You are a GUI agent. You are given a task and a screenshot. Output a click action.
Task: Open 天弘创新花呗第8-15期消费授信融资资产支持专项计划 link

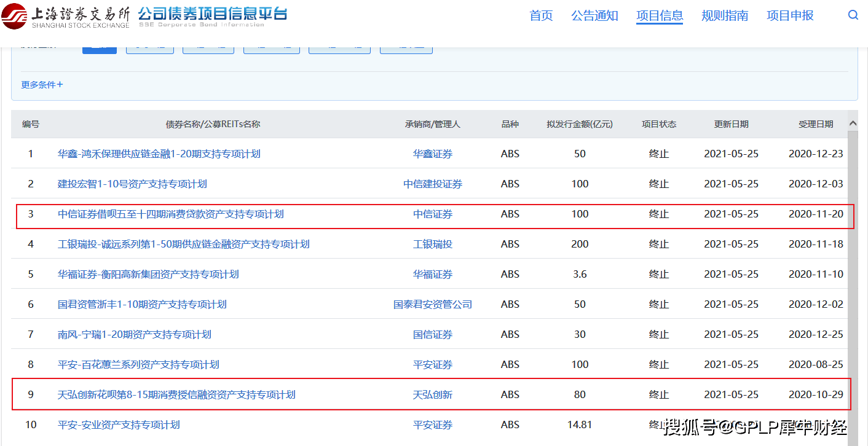point(176,394)
